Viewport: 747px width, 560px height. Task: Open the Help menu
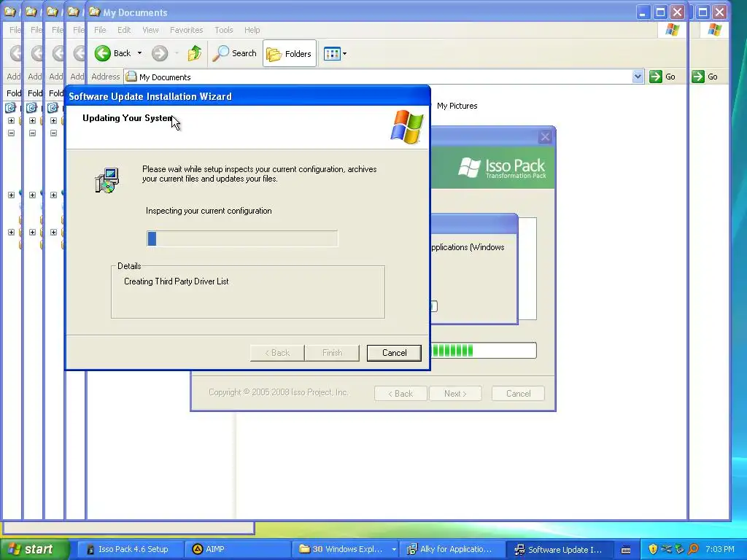252,30
